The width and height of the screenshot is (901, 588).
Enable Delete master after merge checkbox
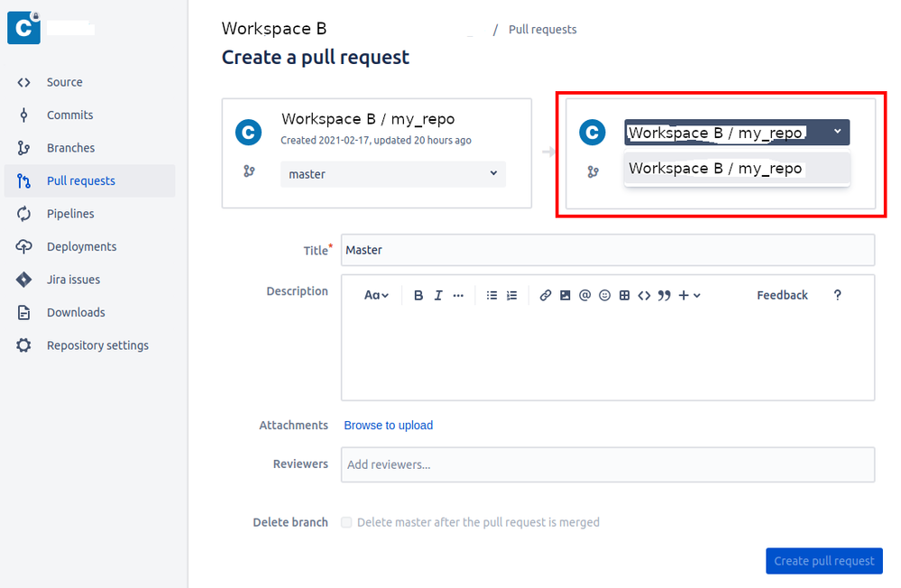(346, 522)
